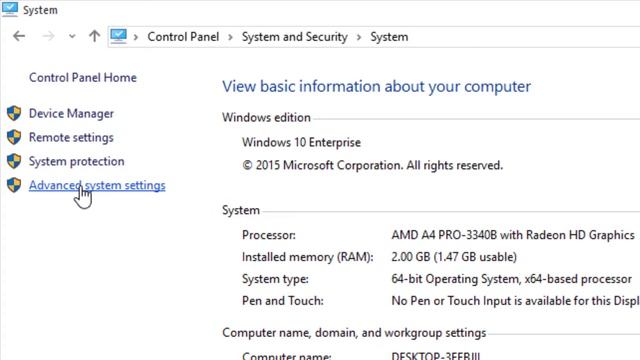Click the 'No Pen or Touch Input' value
The width and height of the screenshot is (640, 360).
pyautogui.click(x=516, y=301)
